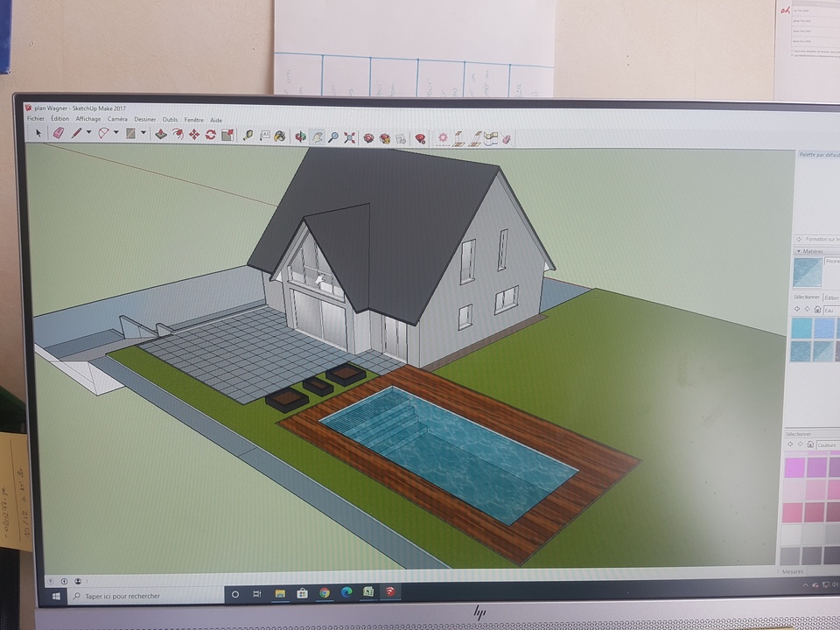This screenshot has height=630, width=840.
Task: Click the current material preview thumbnail
Action: click(x=808, y=272)
